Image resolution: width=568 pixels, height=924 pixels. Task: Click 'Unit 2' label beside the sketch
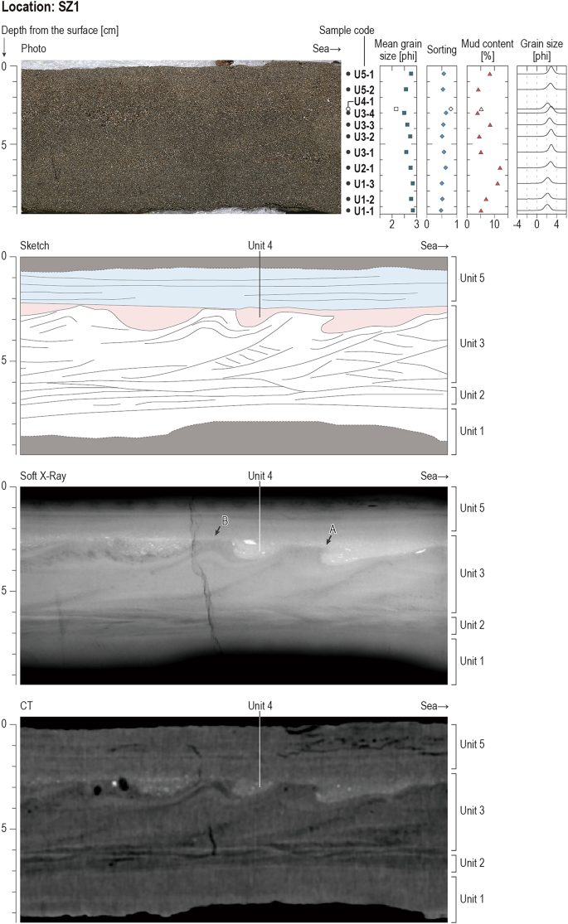(x=473, y=394)
